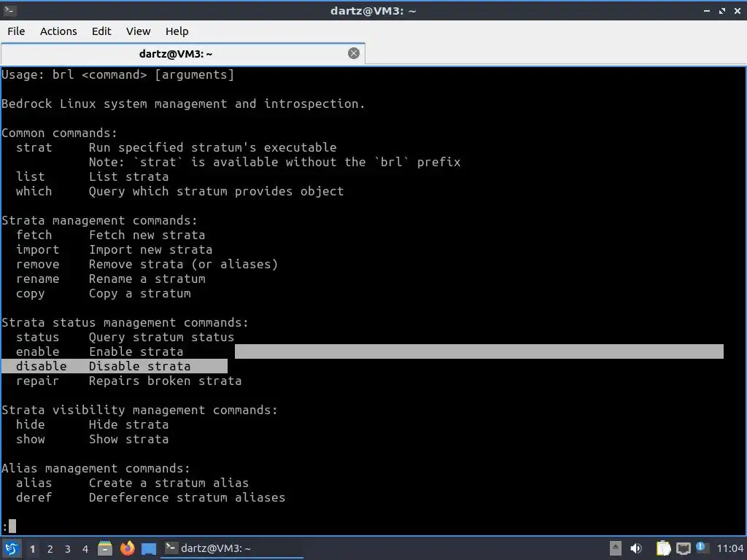Click 'Bedrock Linux system management and introspection.'
This screenshot has height=560, width=747.
(183, 104)
